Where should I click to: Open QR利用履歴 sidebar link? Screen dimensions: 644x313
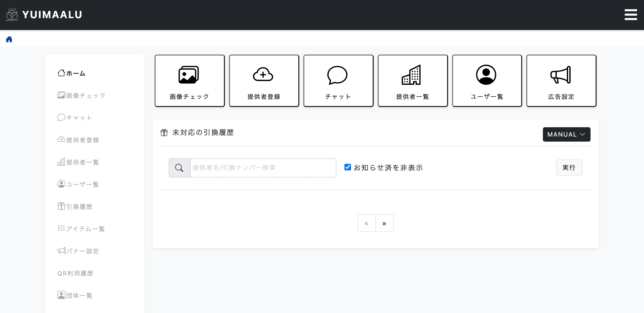tap(75, 273)
